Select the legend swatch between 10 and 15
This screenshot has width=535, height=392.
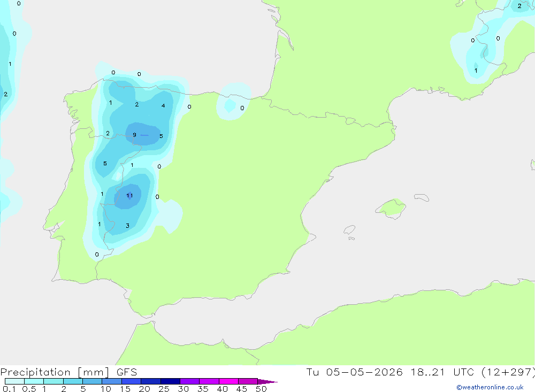(x=112, y=381)
